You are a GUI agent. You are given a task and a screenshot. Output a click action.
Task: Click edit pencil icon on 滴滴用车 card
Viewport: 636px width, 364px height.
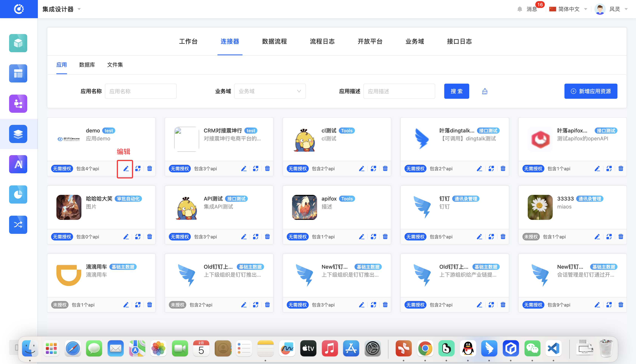click(x=126, y=305)
